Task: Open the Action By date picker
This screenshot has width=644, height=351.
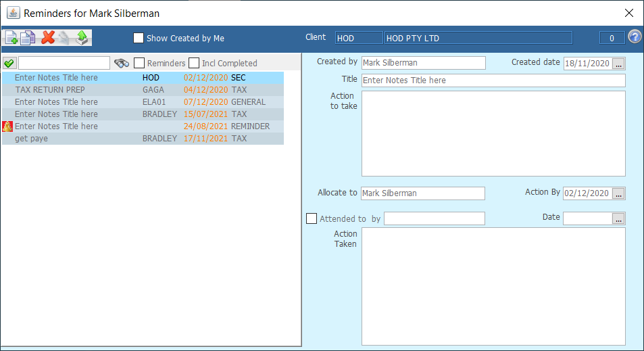Action: coord(619,193)
